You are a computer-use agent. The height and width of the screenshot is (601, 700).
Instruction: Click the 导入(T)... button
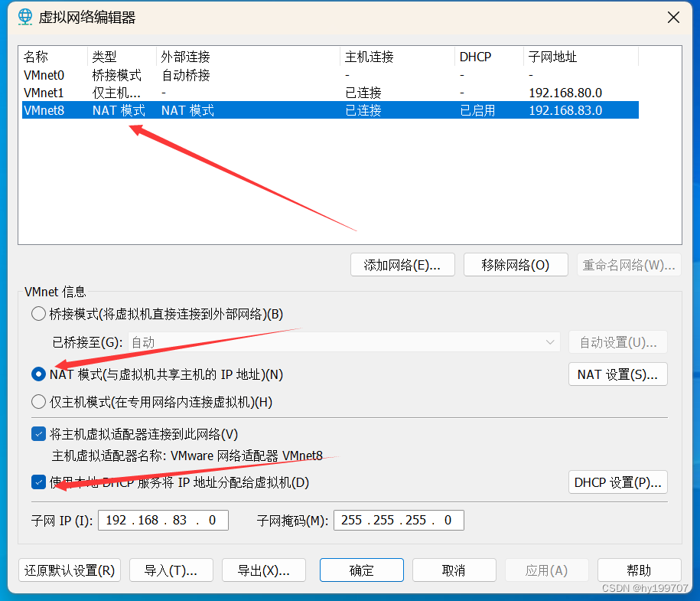coord(171,570)
